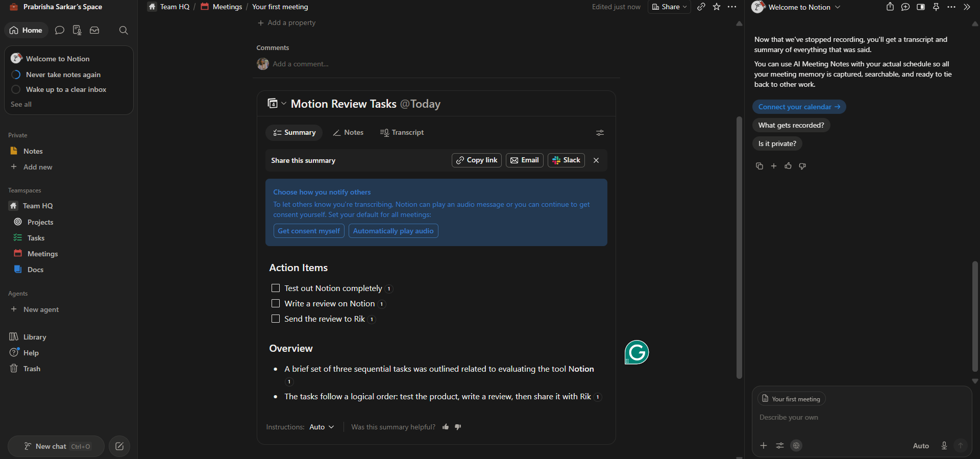
Task: Click 'Connect your calendar' button
Action: [799, 107]
